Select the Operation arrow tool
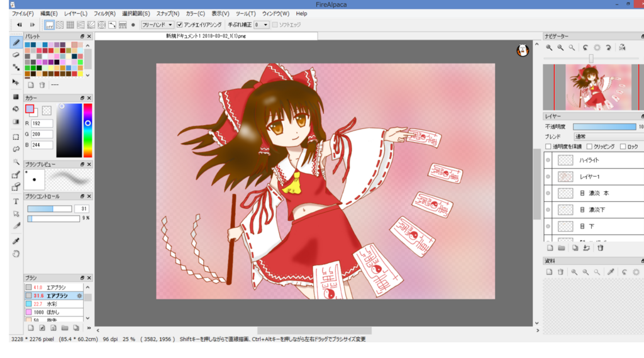 pyautogui.click(x=16, y=214)
